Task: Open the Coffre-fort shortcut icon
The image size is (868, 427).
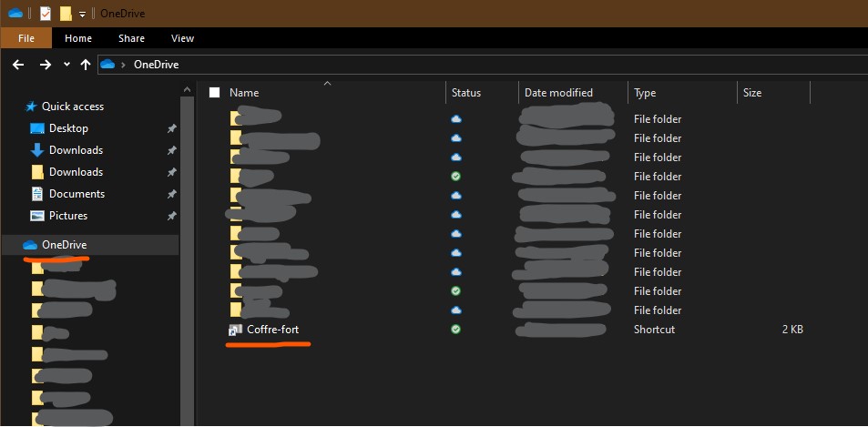Action: tap(235, 330)
